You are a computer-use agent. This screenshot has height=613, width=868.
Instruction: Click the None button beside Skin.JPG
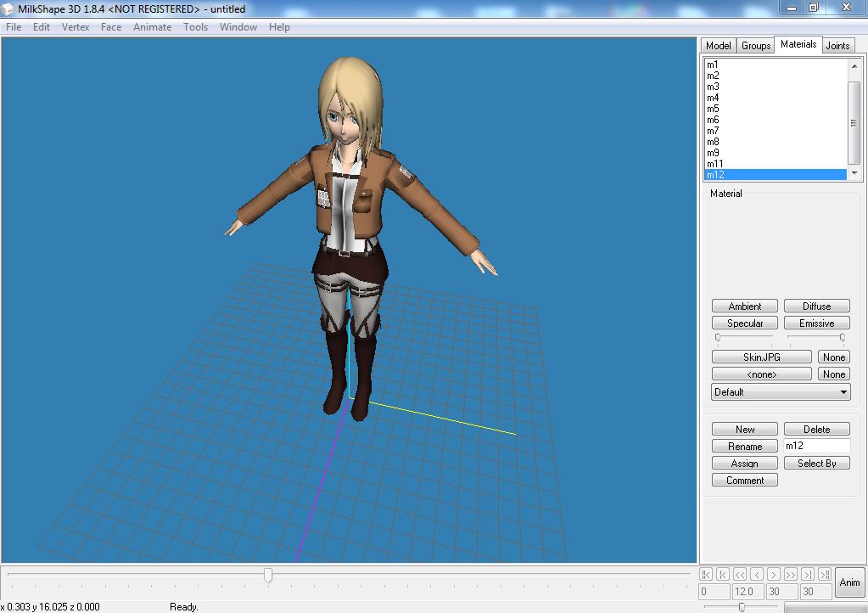pos(834,357)
